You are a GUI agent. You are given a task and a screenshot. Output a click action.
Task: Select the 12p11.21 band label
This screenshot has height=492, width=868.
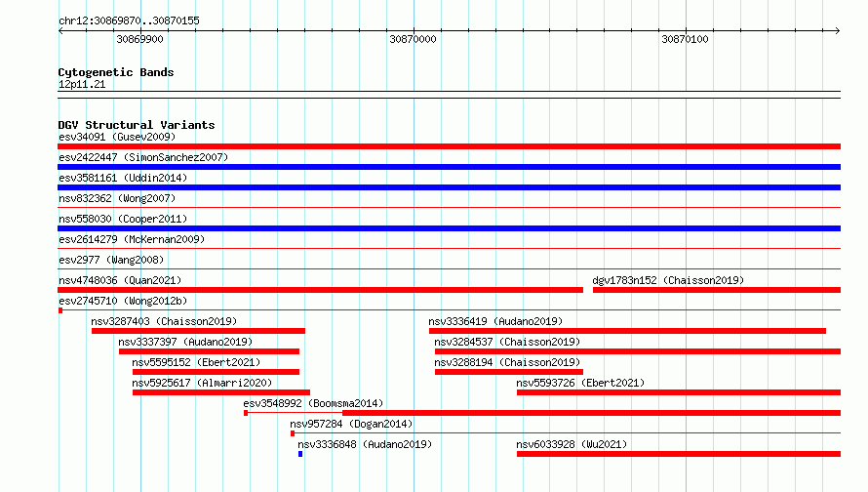click(82, 84)
